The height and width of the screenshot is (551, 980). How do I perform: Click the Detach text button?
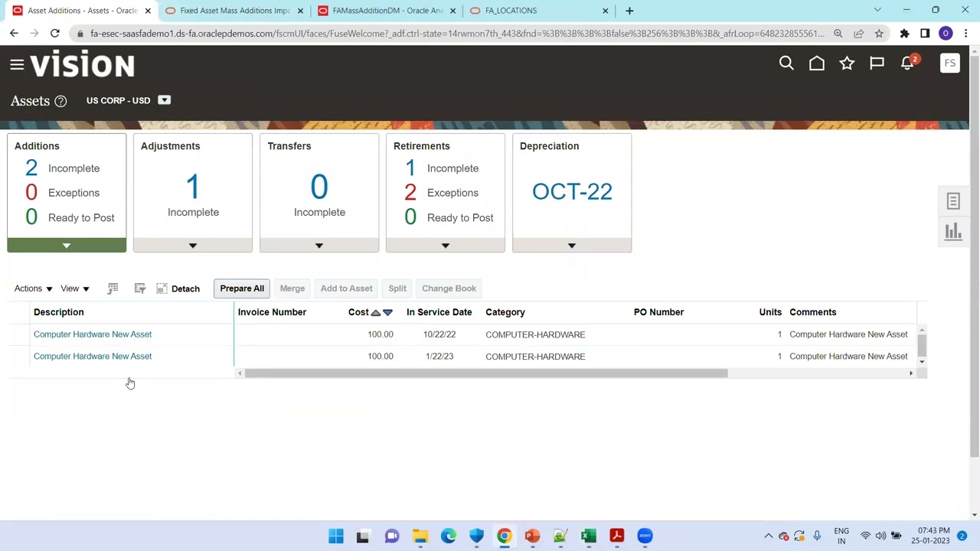(185, 289)
